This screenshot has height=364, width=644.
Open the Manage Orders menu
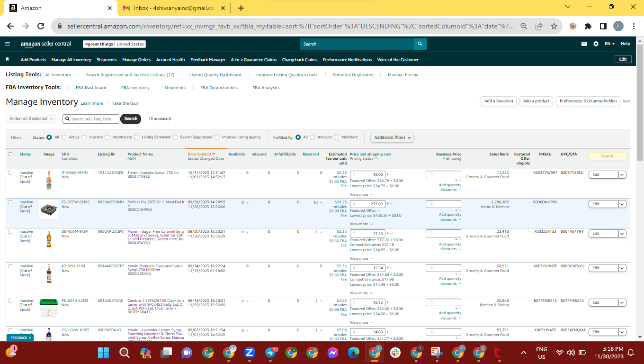tap(136, 60)
